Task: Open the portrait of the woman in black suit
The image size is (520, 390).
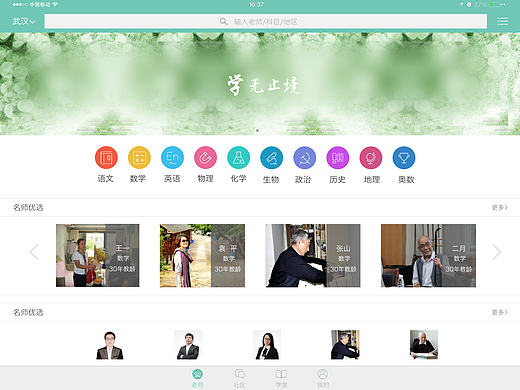Action: click(267, 345)
